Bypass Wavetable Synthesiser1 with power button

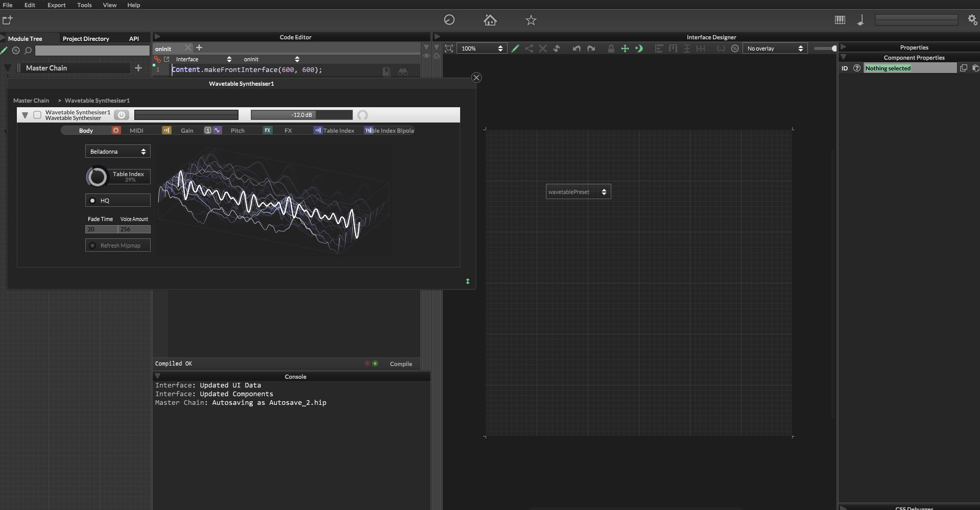pos(121,115)
